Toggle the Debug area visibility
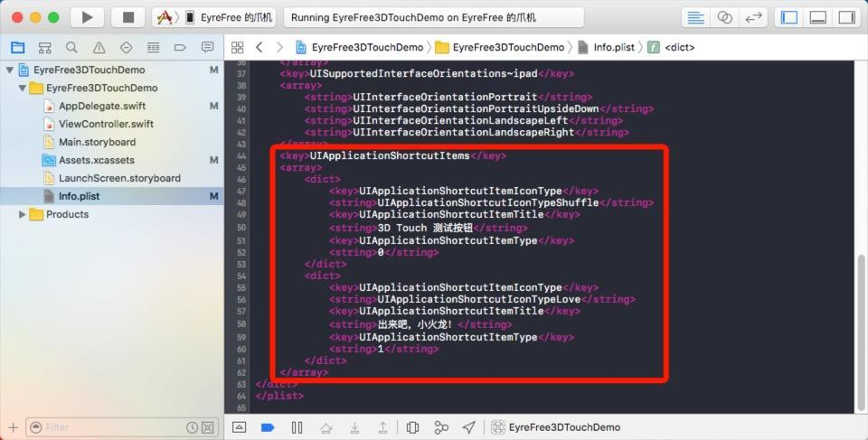Viewport: 868px width, 440px height. (x=817, y=17)
